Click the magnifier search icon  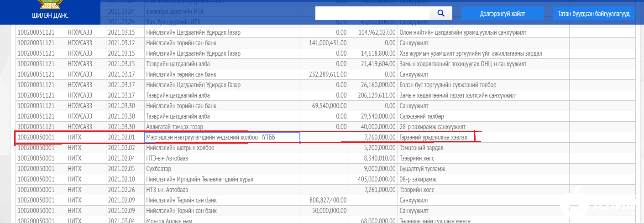coord(441,13)
